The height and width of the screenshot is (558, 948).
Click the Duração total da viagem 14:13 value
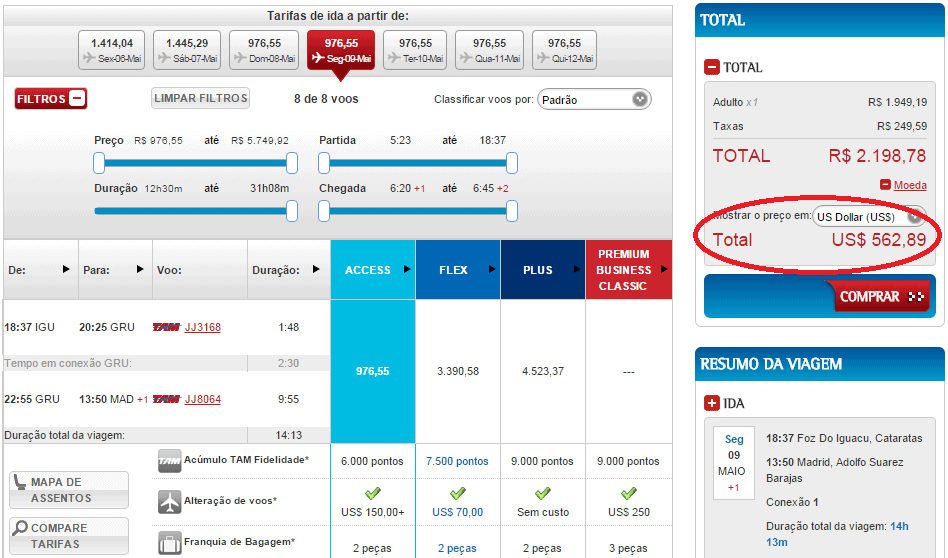click(288, 435)
